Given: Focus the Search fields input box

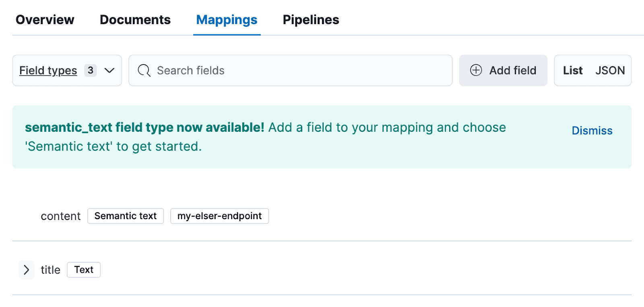Looking at the screenshot, I should pos(298,71).
